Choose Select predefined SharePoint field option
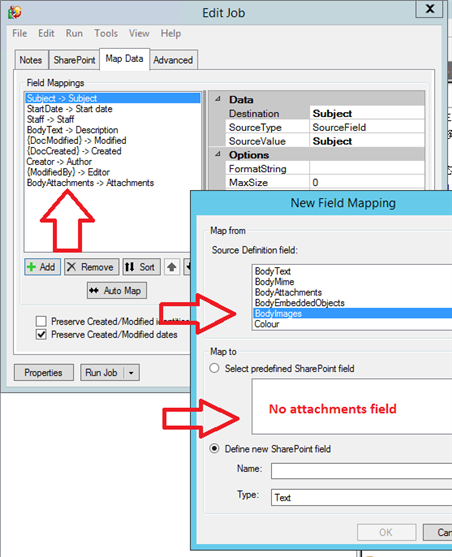 pos(214,368)
